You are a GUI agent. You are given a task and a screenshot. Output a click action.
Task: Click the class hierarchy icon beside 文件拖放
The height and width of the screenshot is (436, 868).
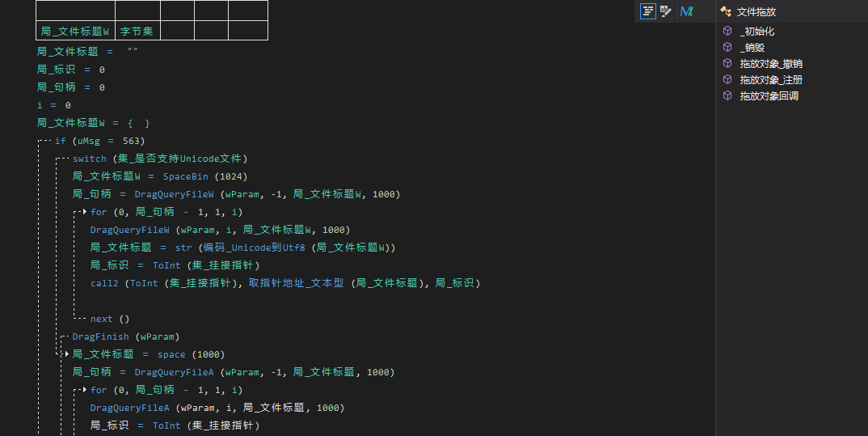click(x=726, y=11)
